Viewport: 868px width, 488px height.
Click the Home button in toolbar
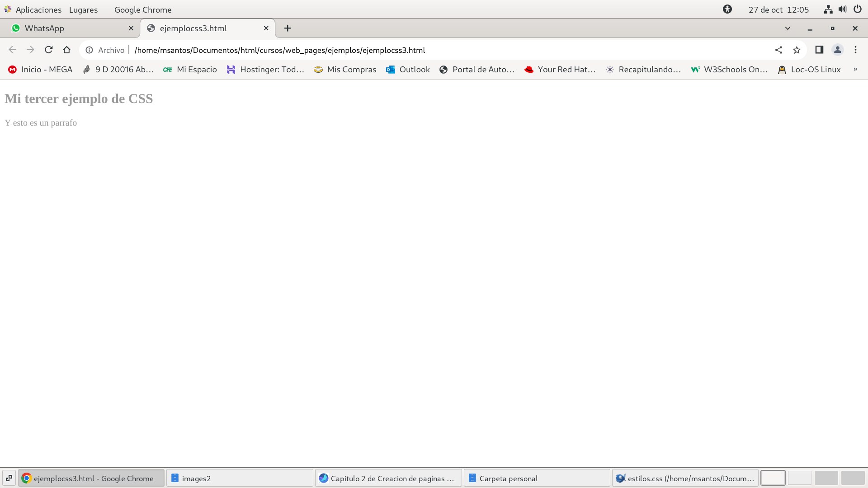(x=67, y=50)
